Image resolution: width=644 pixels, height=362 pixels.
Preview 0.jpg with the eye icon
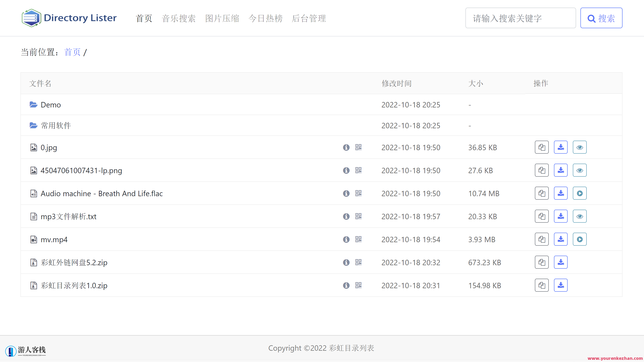[580, 147]
